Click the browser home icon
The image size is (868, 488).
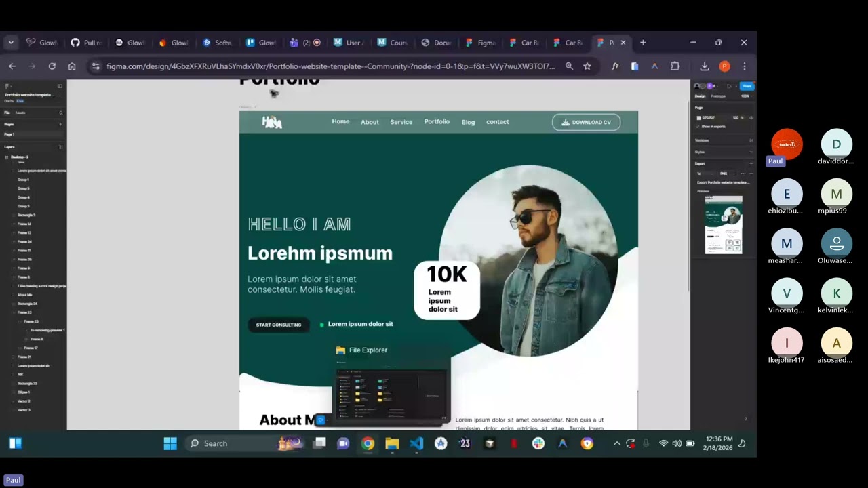tap(72, 66)
